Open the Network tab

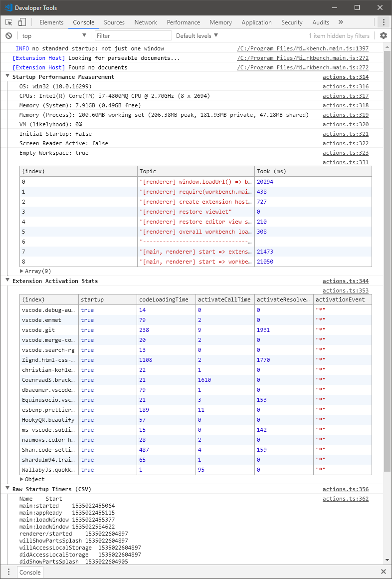[146, 22]
